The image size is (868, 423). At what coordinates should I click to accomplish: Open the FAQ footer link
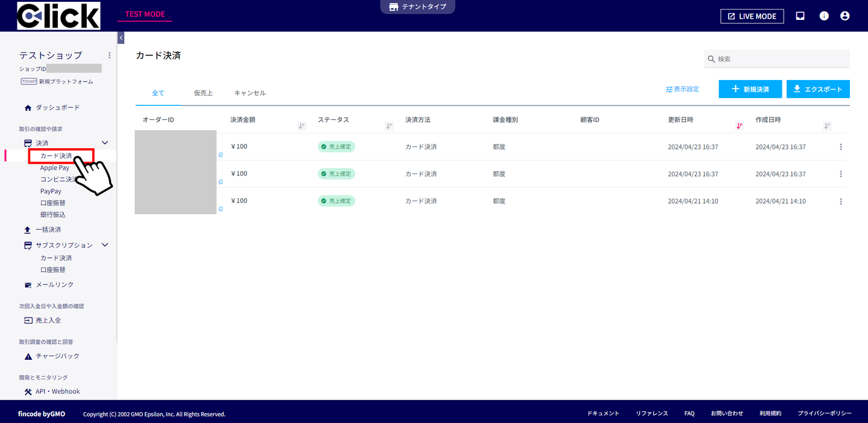[x=690, y=414]
